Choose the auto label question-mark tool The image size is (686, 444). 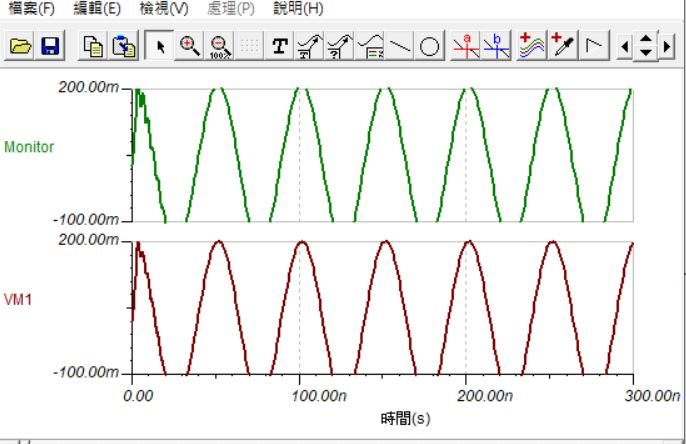coord(340,45)
